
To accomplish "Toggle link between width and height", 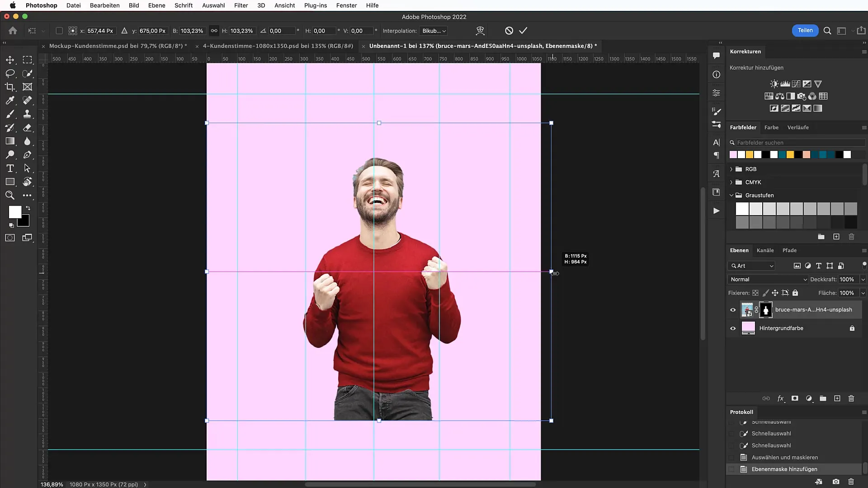I will tap(214, 31).
